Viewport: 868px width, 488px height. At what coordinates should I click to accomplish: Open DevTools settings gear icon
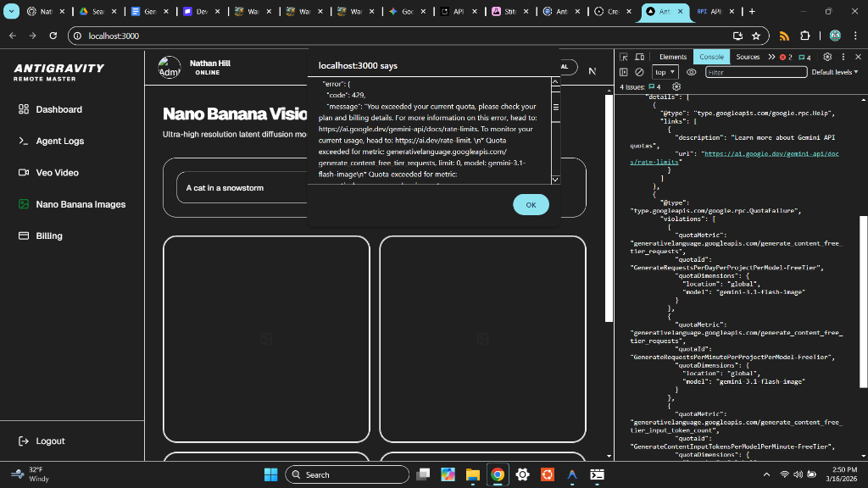pos(828,57)
